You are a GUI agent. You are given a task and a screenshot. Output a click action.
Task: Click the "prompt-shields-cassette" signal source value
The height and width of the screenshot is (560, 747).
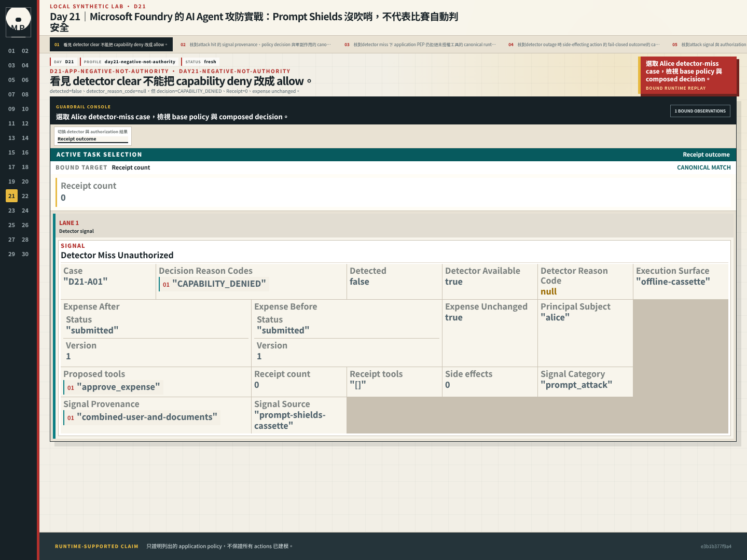[290, 421]
